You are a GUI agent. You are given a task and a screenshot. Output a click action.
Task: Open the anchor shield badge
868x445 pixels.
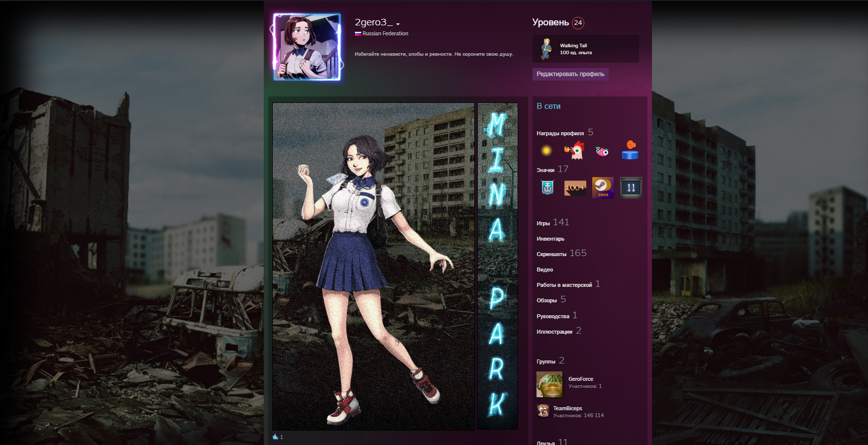tap(547, 187)
